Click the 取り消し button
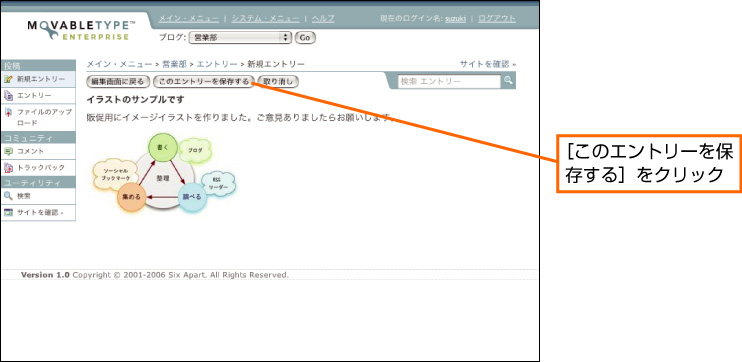 point(278,81)
